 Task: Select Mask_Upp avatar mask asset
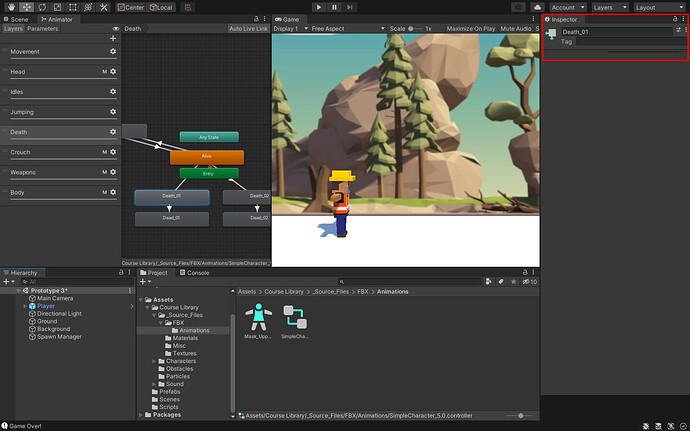[x=258, y=321]
